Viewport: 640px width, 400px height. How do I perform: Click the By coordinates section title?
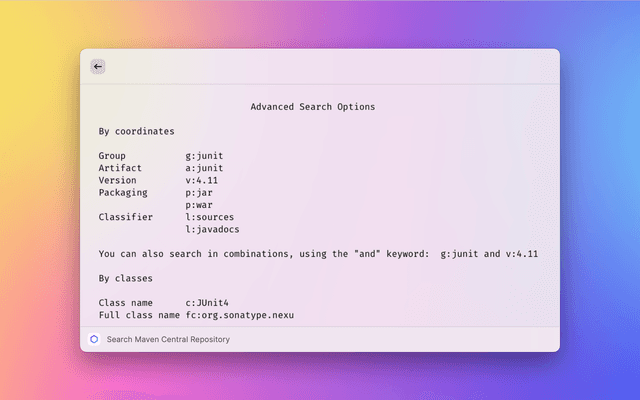click(136, 131)
